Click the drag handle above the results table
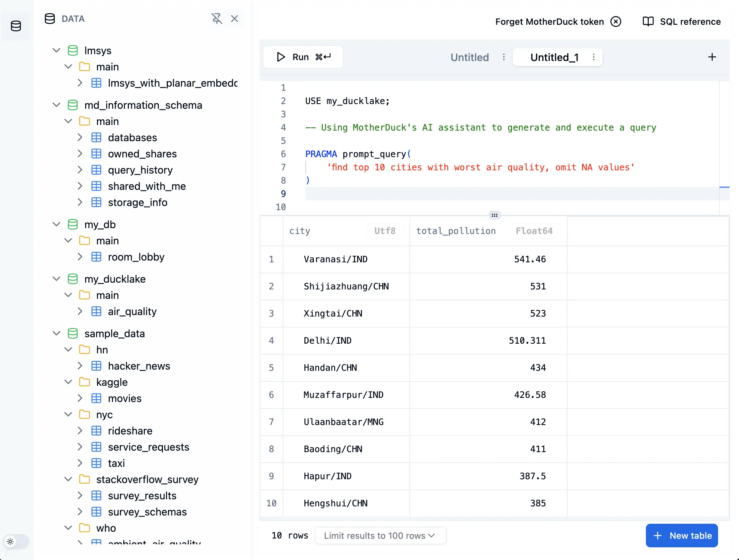The image size is (739, 560). [494, 215]
